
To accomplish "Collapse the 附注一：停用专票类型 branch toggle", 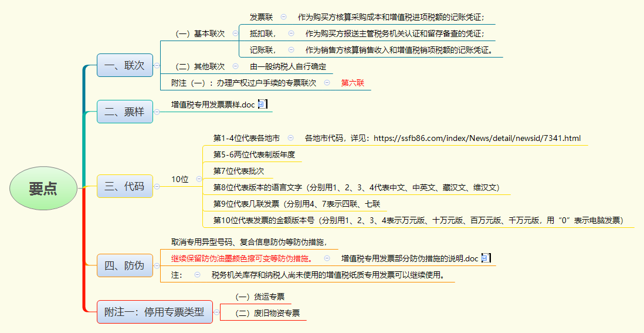I will click(x=216, y=312).
